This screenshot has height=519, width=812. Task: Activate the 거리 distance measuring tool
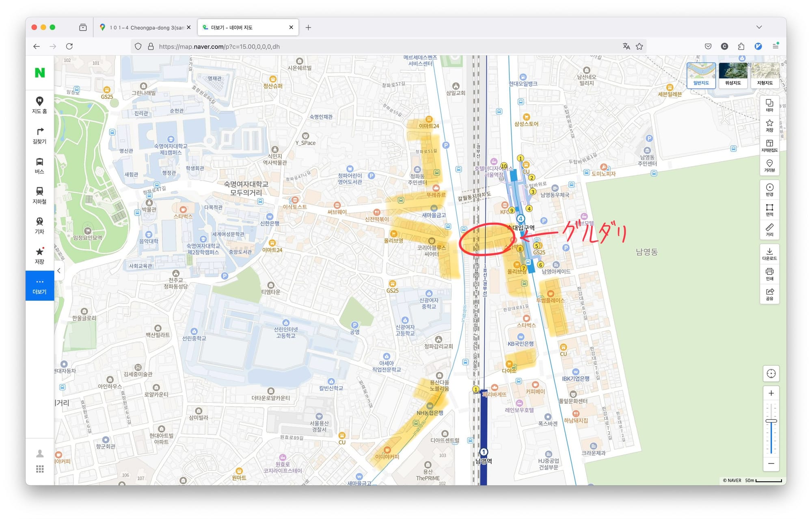[769, 230]
